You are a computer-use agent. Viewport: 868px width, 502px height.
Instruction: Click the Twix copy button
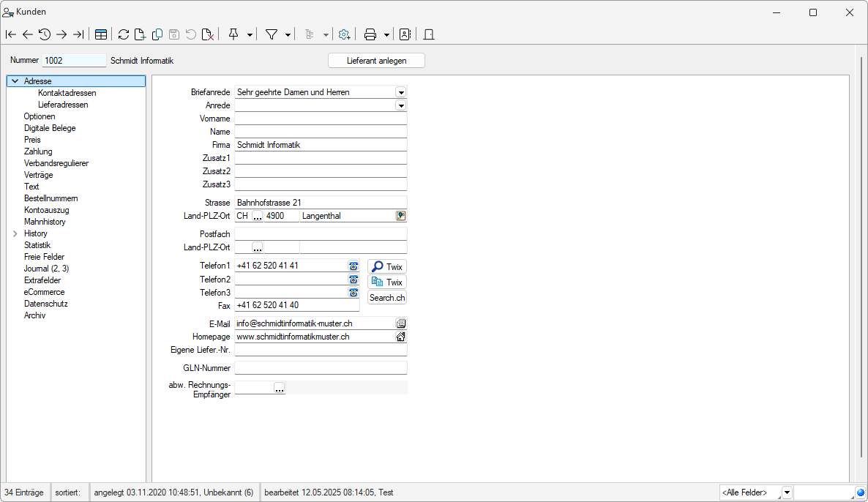tap(387, 282)
